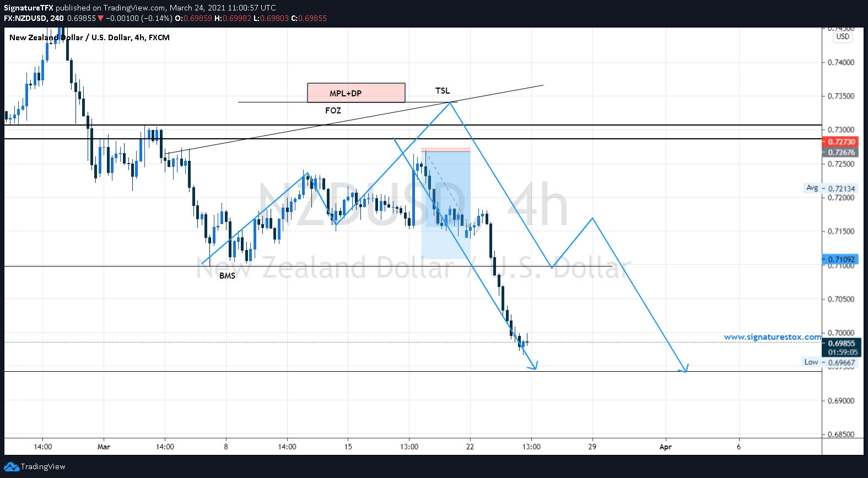
Task: Click the 22 date label on time axis
Action: pyautogui.click(x=470, y=447)
